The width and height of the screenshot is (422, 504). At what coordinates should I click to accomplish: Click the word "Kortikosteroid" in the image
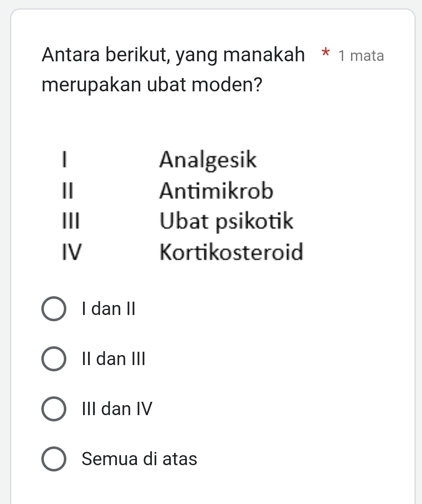click(x=231, y=252)
